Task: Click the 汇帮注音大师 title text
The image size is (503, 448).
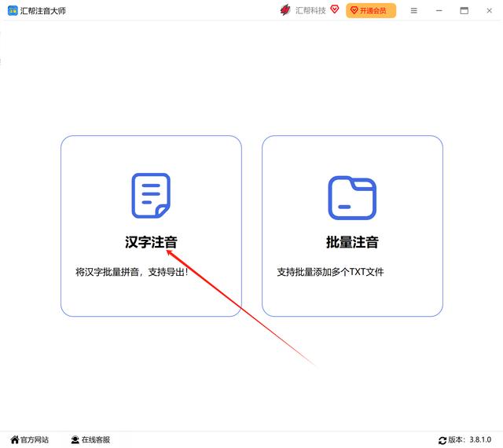Action: 42,11
